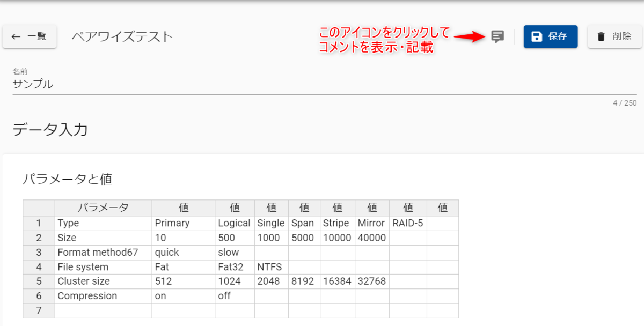Select the Fat32 value cell

click(235, 267)
